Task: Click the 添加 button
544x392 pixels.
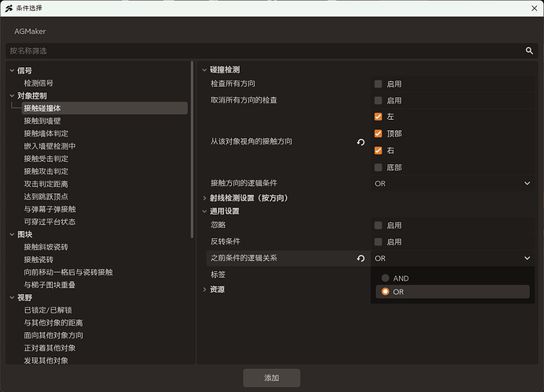Action: [x=272, y=378]
